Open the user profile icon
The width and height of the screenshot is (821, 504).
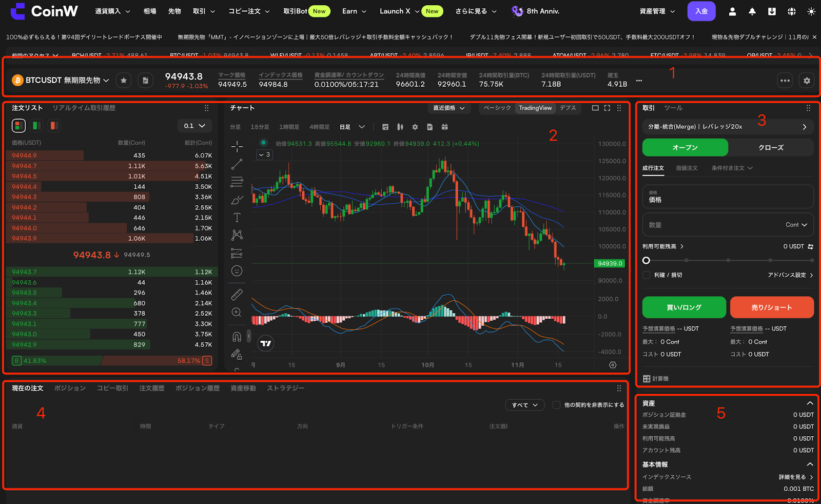tap(732, 11)
